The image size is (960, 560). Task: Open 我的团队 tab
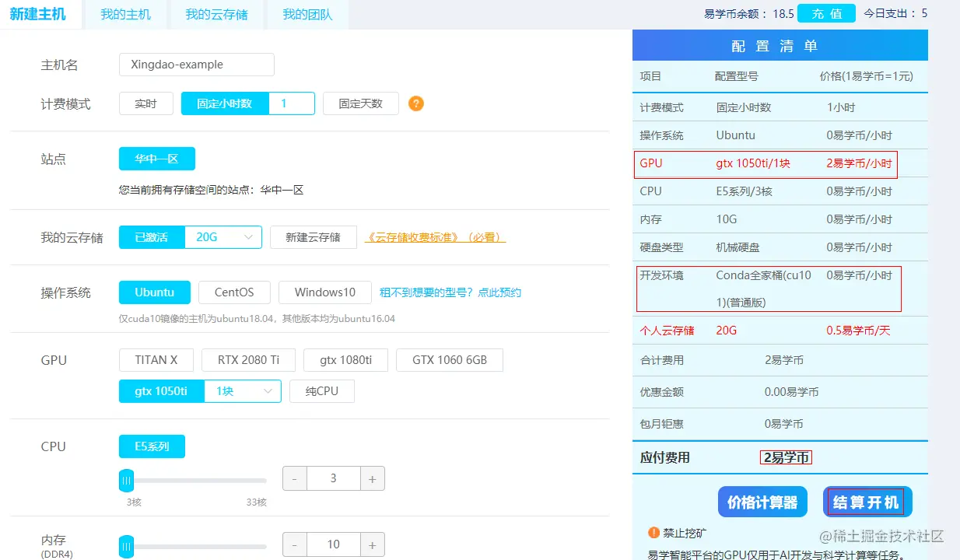(x=307, y=14)
